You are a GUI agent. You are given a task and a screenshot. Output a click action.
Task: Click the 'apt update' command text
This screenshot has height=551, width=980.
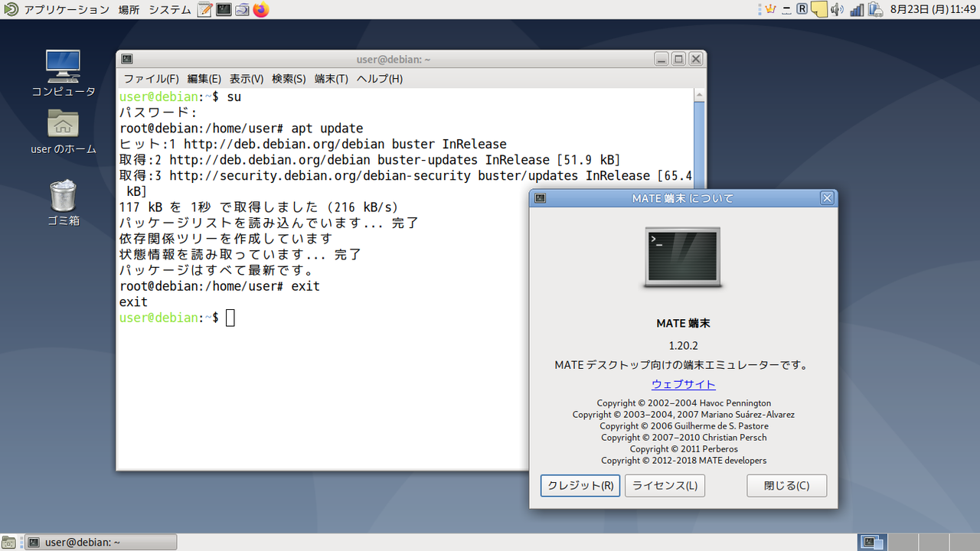pyautogui.click(x=327, y=129)
